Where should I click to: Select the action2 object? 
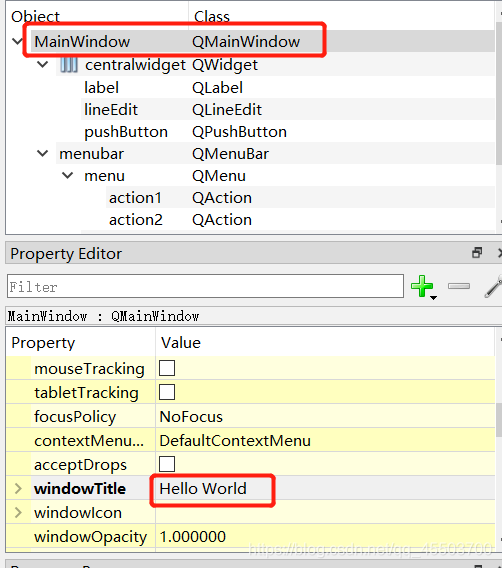tap(136, 220)
